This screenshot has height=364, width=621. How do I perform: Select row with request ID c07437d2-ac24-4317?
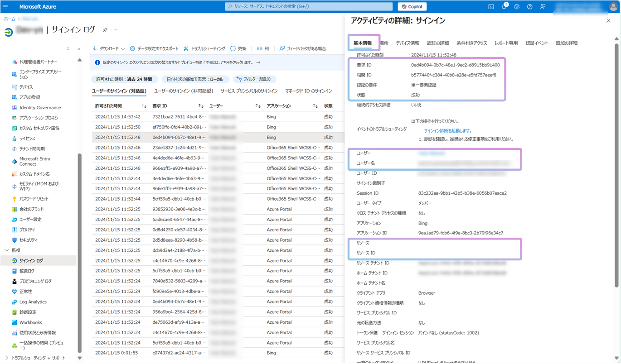coord(217,353)
